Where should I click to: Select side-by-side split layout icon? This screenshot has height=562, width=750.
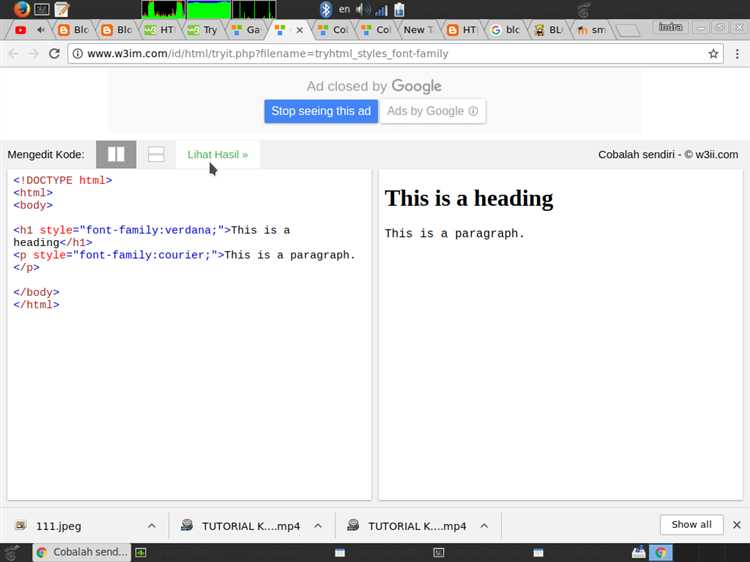click(116, 154)
